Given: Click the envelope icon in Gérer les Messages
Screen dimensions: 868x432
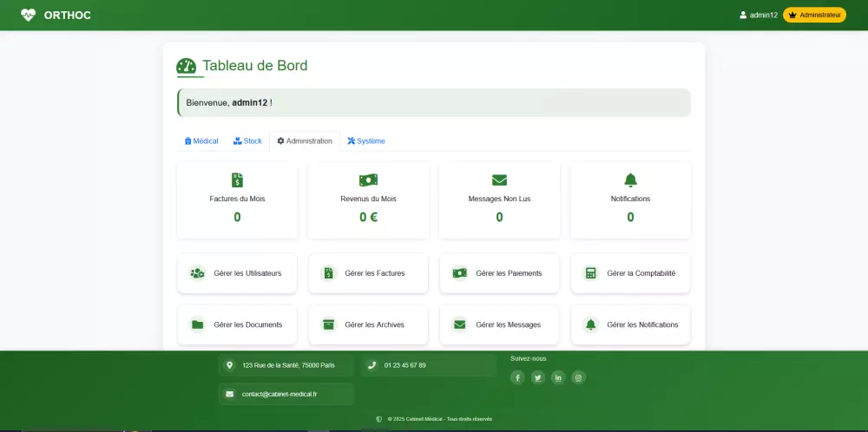Looking at the screenshot, I should pyautogui.click(x=459, y=324).
